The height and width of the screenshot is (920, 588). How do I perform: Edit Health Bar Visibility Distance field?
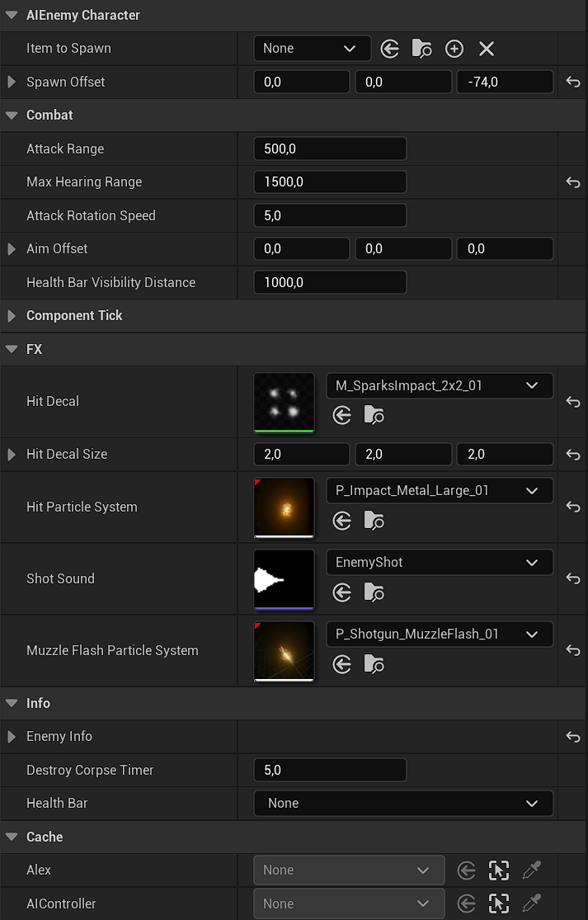pyautogui.click(x=330, y=283)
